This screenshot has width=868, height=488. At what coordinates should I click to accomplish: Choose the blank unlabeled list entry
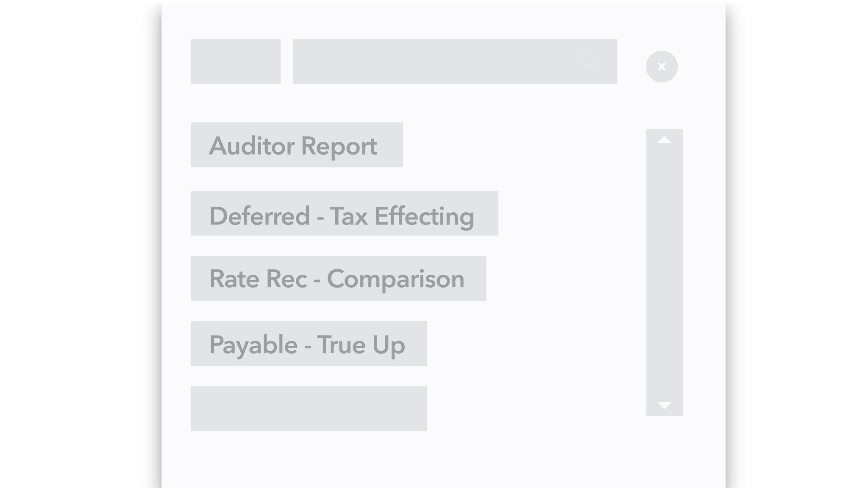[309, 408]
